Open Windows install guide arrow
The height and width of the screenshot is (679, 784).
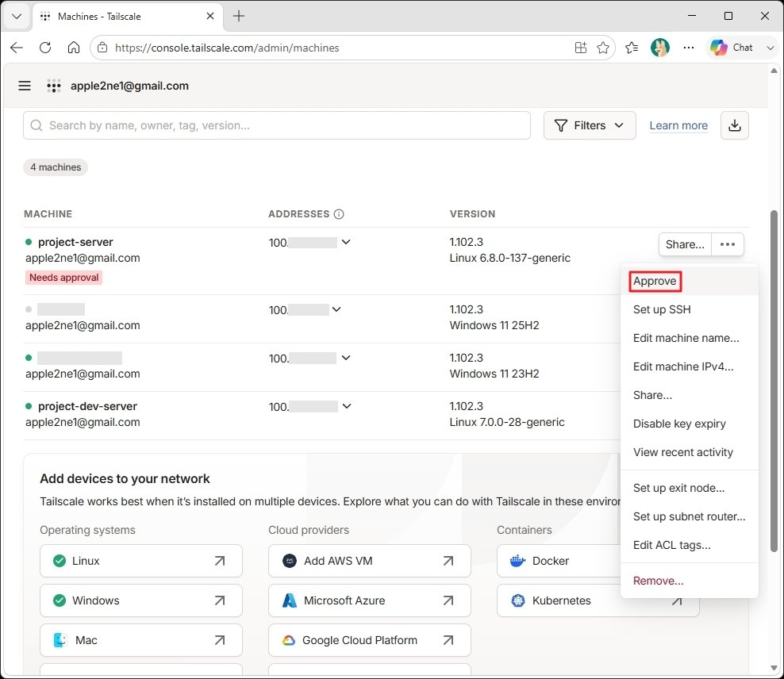point(220,600)
